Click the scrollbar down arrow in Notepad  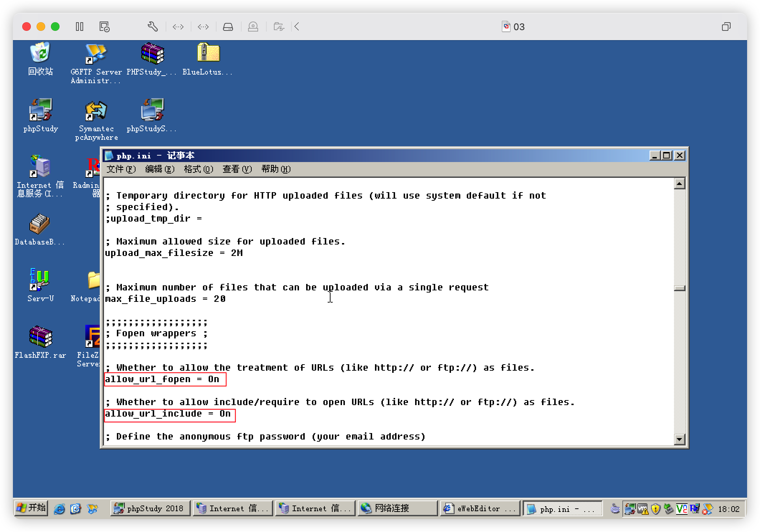tap(679, 439)
